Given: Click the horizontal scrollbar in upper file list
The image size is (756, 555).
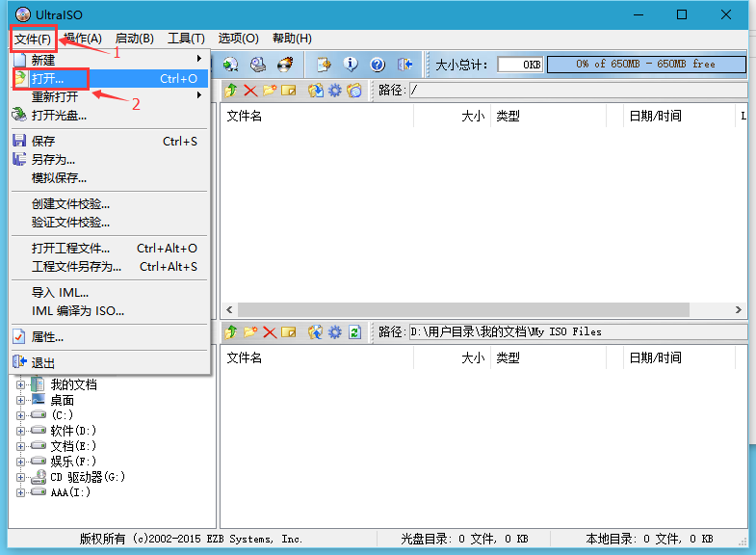Looking at the screenshot, I should click(463, 309).
